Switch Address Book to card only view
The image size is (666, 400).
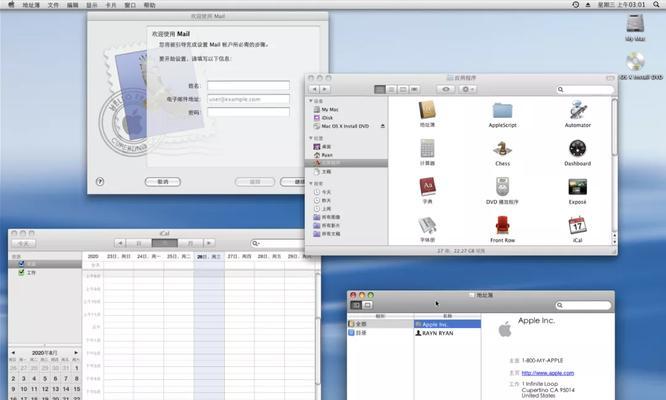point(367,305)
